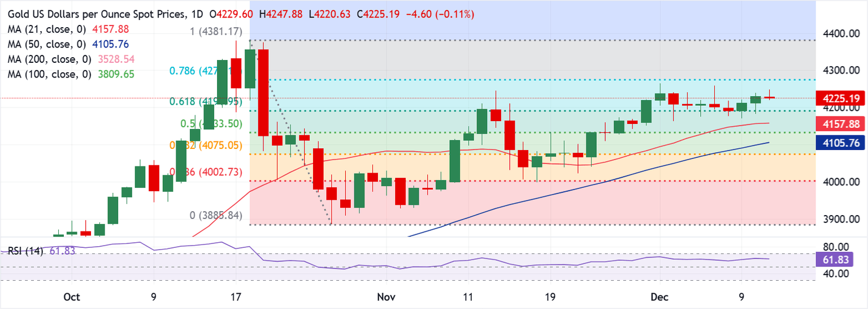Select the MA 200 indicator legend

click(x=49, y=58)
